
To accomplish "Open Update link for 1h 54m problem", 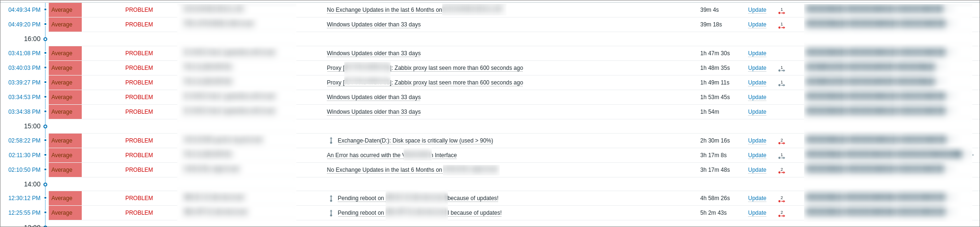I will click(x=757, y=112).
